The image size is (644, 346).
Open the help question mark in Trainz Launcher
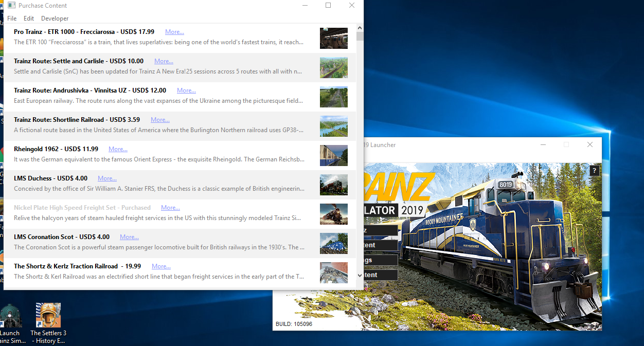click(x=594, y=171)
